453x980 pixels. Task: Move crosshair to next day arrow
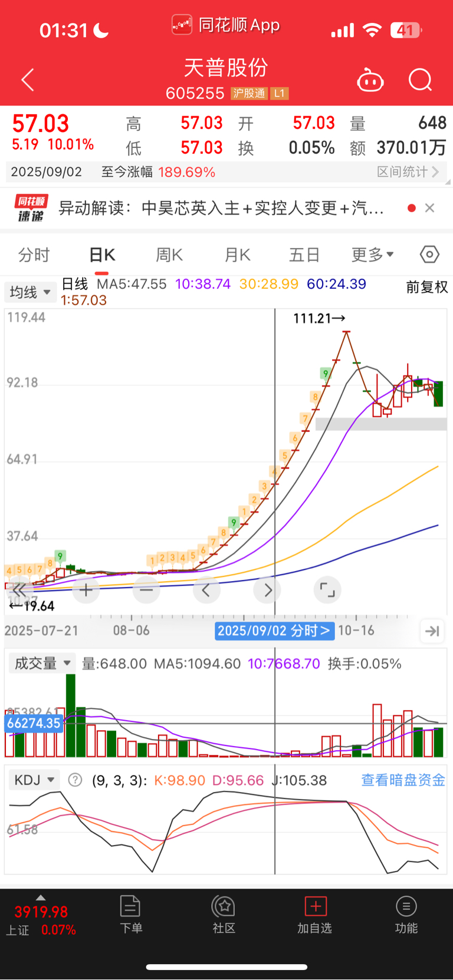267,590
